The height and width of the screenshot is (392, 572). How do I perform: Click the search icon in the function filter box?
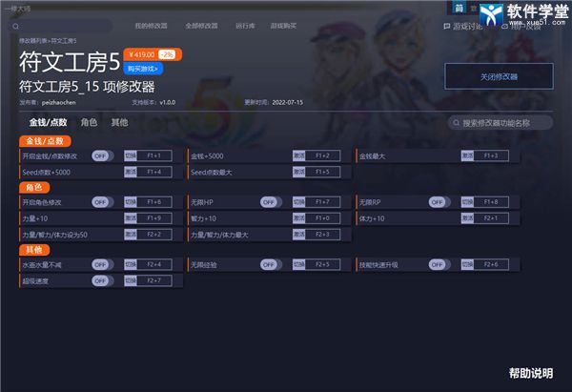[456, 123]
